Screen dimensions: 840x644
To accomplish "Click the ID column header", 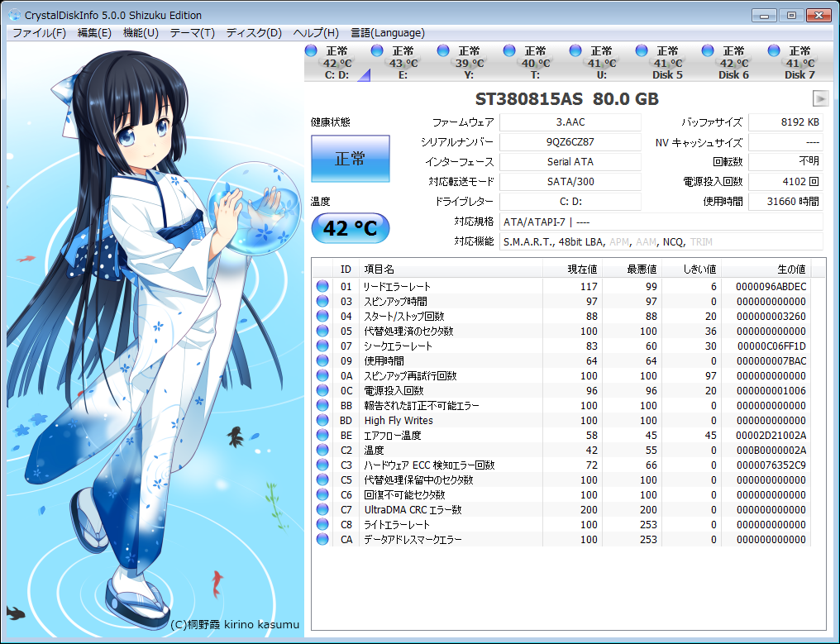I will [346, 269].
